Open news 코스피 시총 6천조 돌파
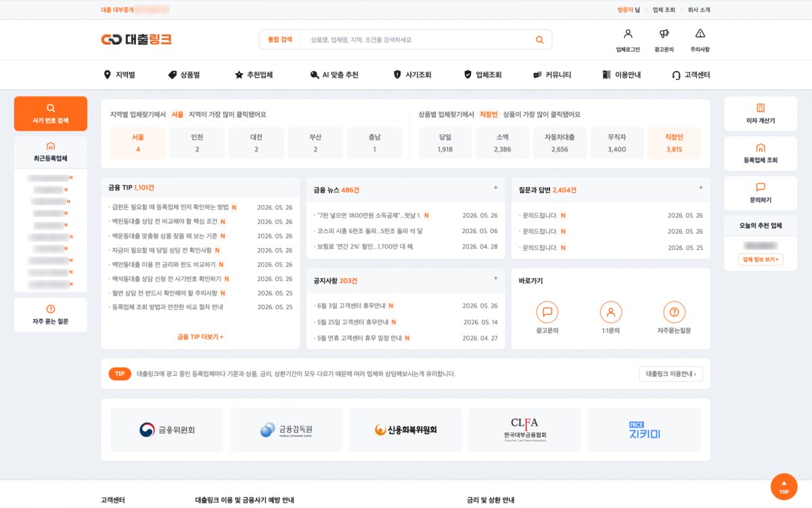 369,231
